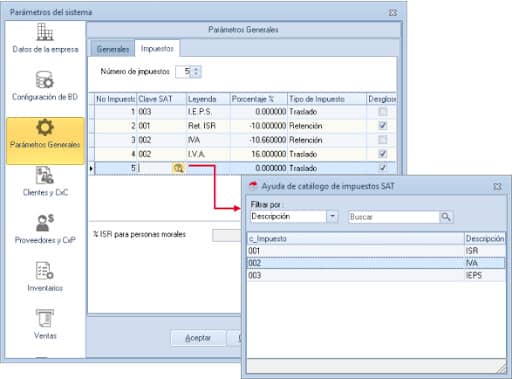512x379 pixels.
Task: Open Inventarios section
Action: tap(45, 277)
